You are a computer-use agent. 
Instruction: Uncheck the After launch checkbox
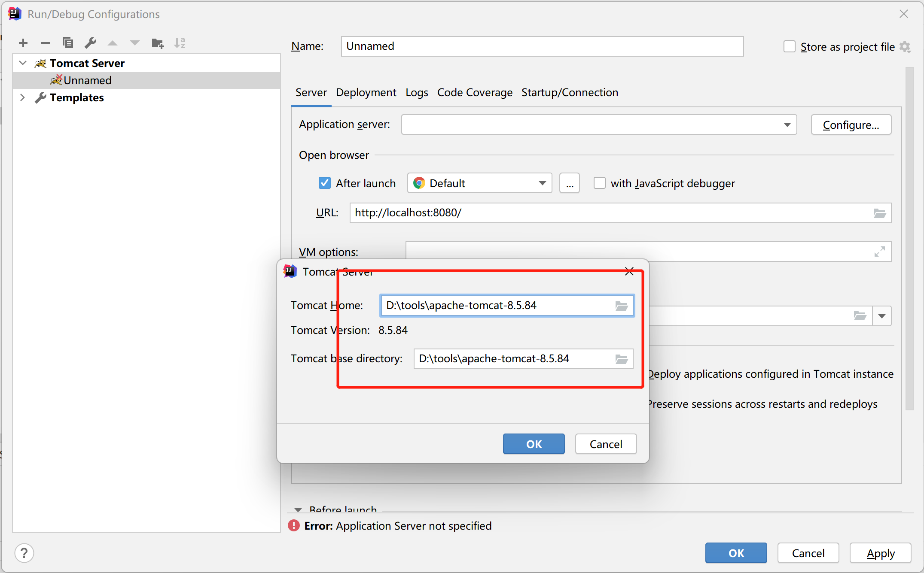click(x=325, y=183)
